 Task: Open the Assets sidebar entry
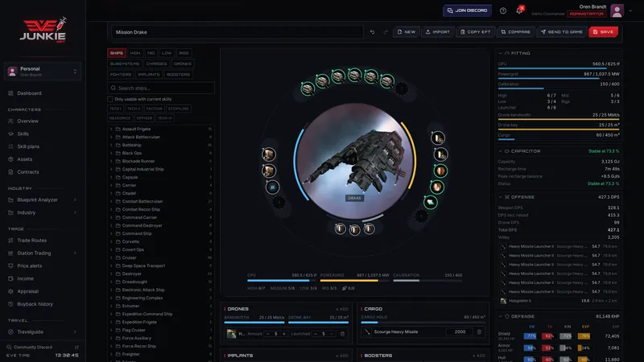24,159
